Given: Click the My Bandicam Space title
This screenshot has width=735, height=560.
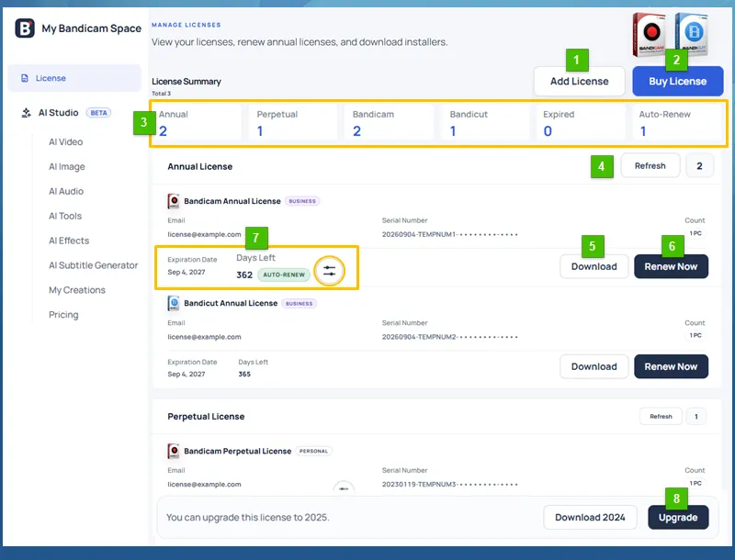Looking at the screenshot, I should [91, 28].
